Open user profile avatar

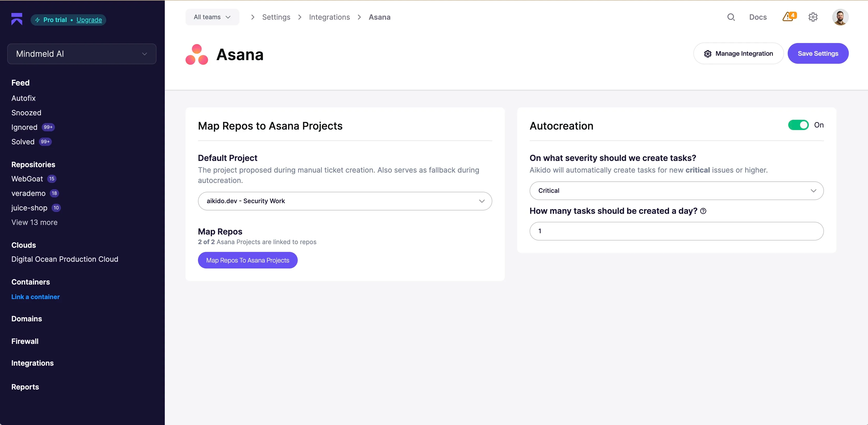click(x=840, y=17)
